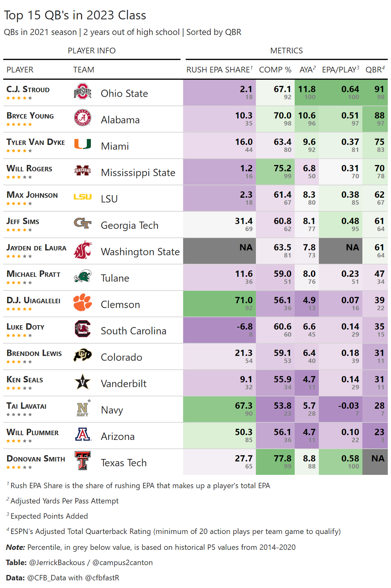
Task: Click the Bryce Young player name
Action: 30,116
